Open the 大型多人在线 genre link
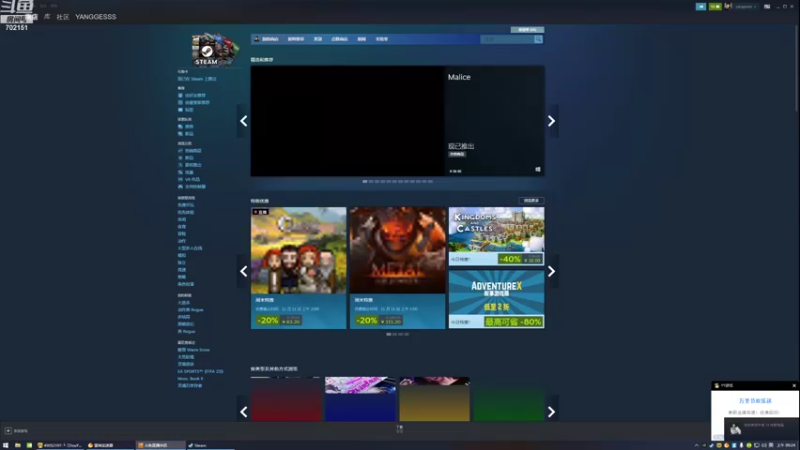This screenshot has height=450, width=800. (x=190, y=248)
